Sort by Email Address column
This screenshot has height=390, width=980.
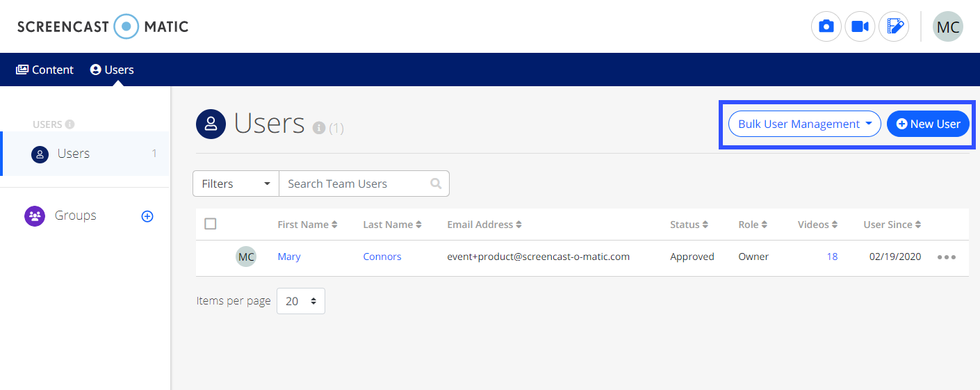tap(484, 225)
